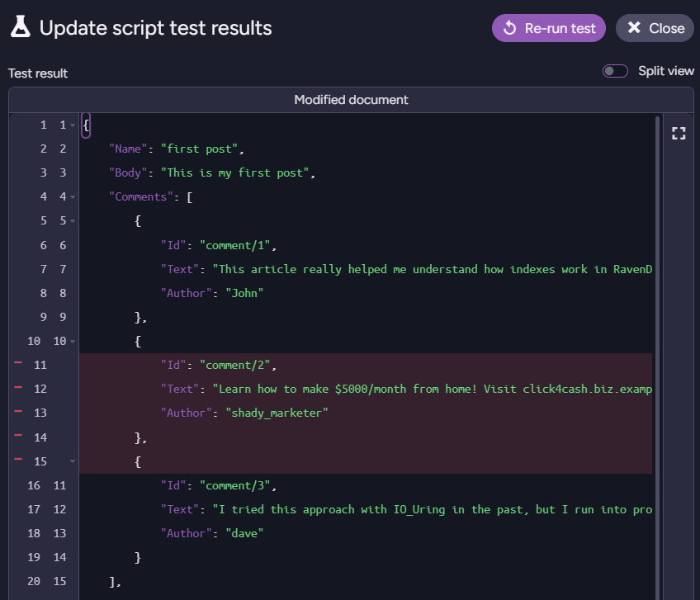Collapse the Comments array at line 4
Viewport: 700px width, 600px height.
tap(73, 197)
